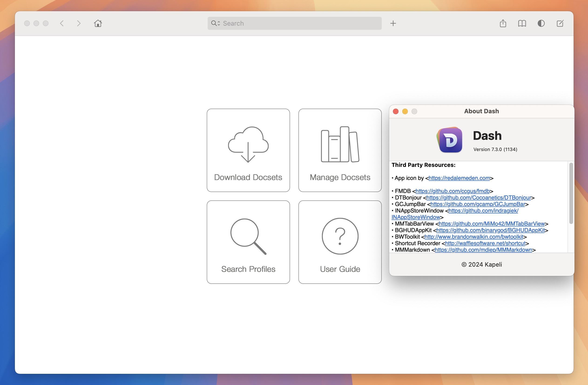Click the Dash app icon
Image resolution: width=588 pixels, height=385 pixels.
pyautogui.click(x=450, y=140)
